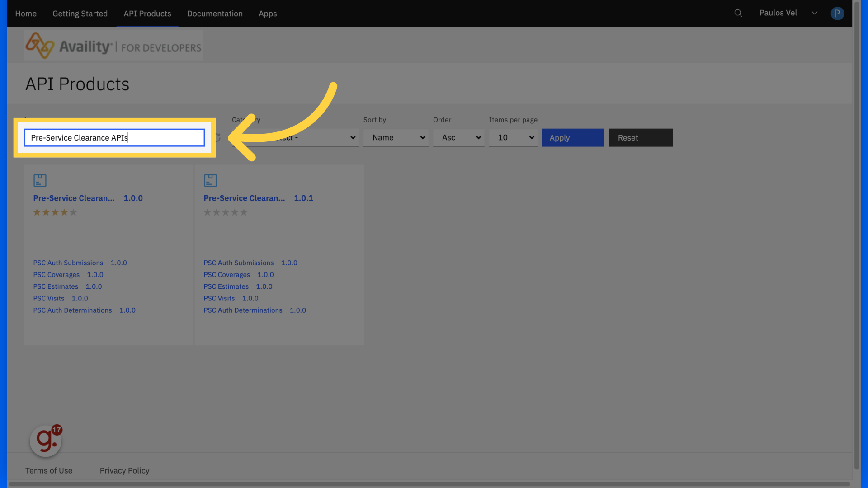The height and width of the screenshot is (488, 868).
Task: Open the Order Asc dropdown
Action: [458, 138]
